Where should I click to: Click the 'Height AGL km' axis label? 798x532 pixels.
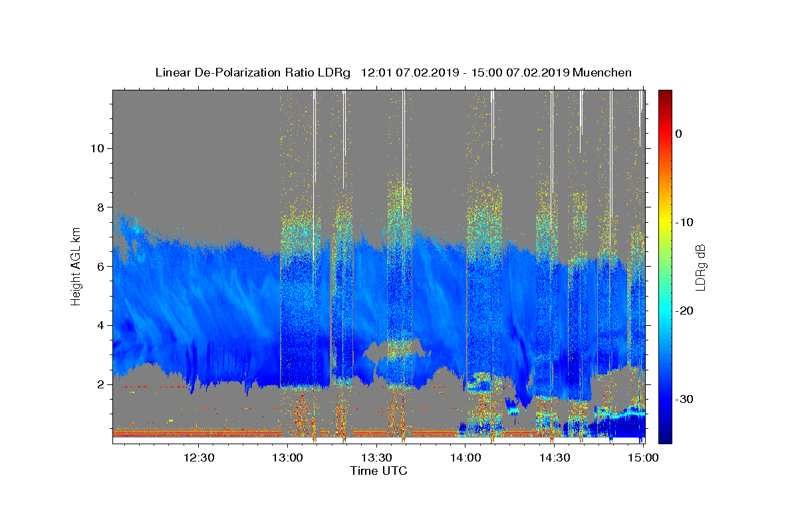click(x=76, y=267)
